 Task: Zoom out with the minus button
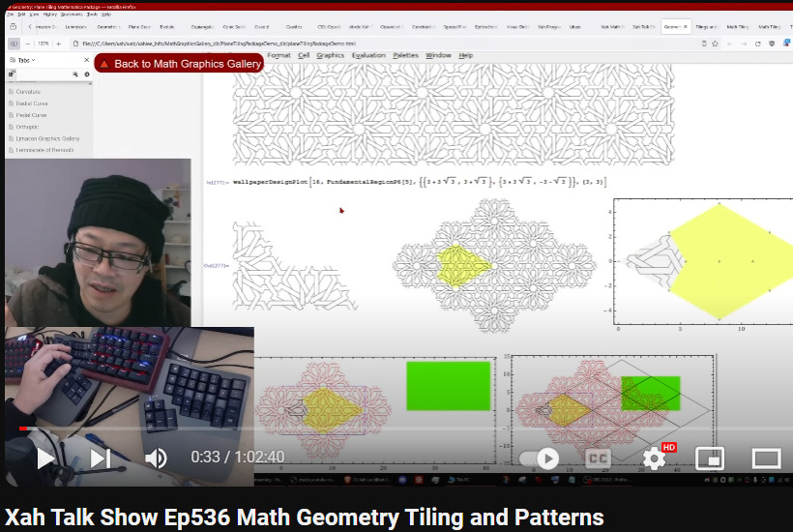click(28, 44)
